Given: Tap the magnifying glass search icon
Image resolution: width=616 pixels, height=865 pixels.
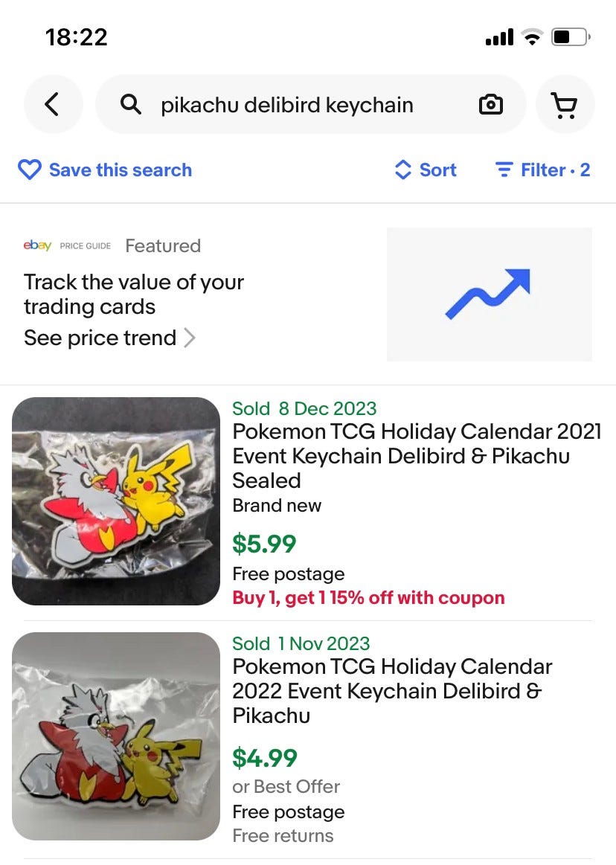Looking at the screenshot, I should tap(131, 105).
